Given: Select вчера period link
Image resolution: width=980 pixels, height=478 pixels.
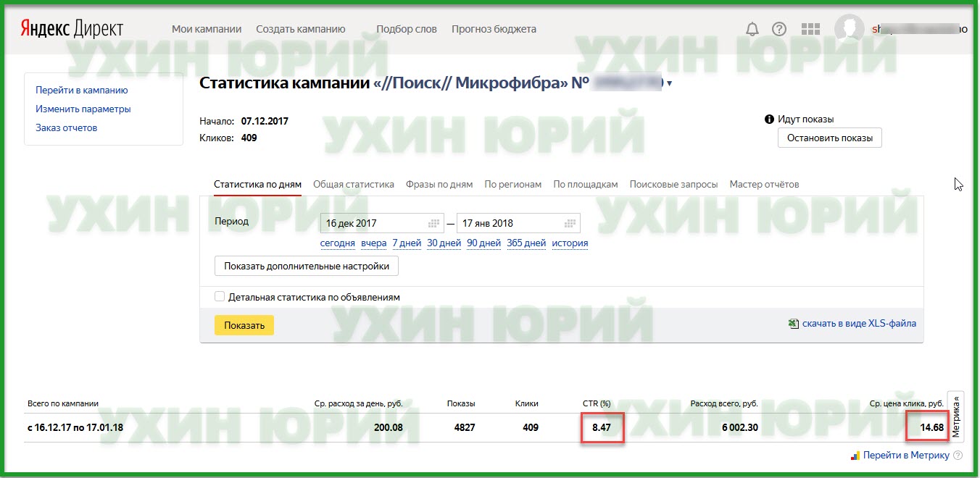Looking at the screenshot, I should tap(373, 243).
